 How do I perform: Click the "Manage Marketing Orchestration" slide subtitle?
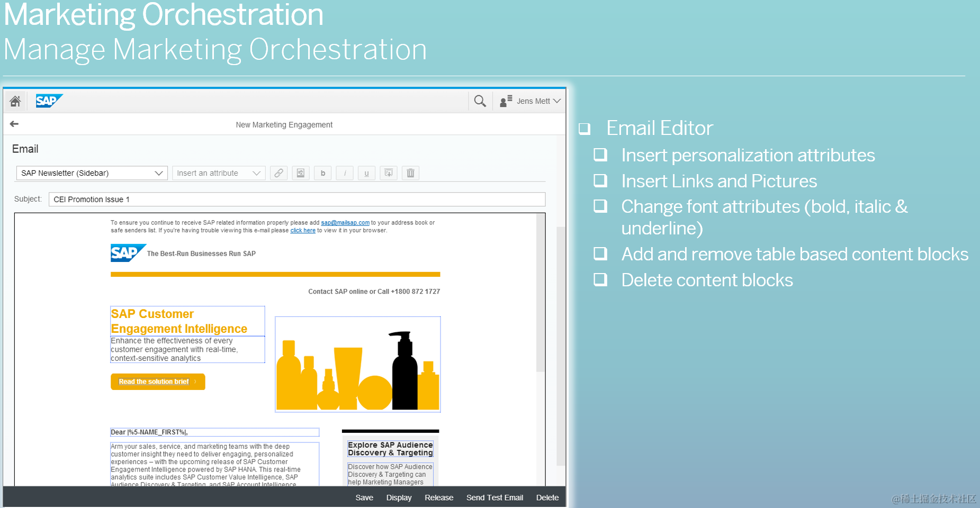[x=215, y=50]
